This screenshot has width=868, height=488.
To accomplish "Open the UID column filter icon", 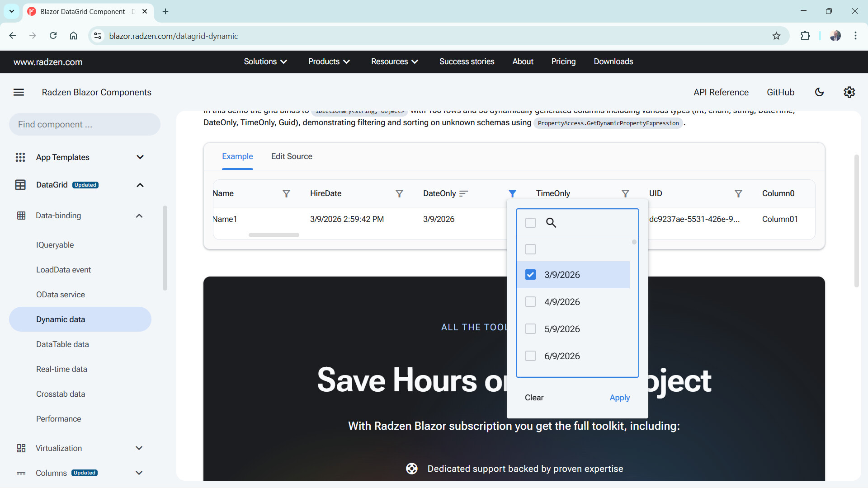I will [738, 193].
